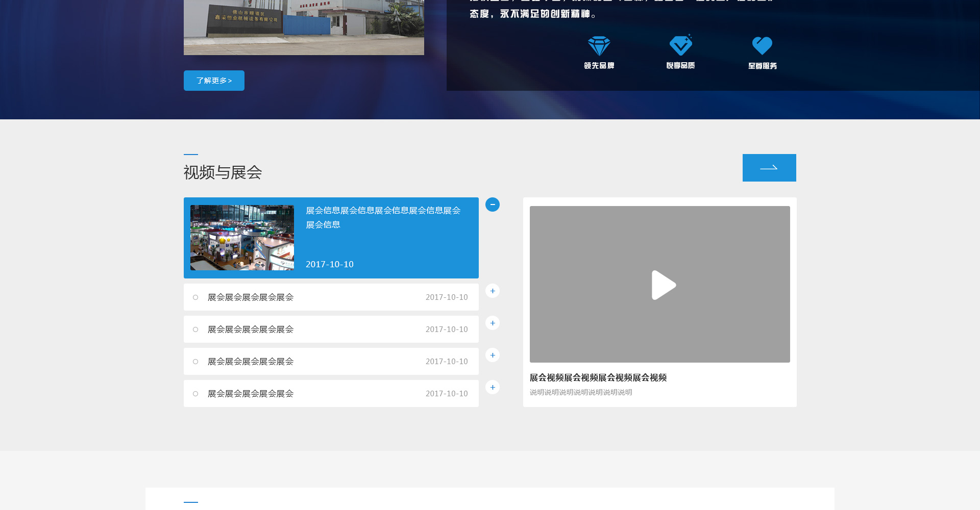
Task: Play the exhibition video
Action: click(663, 285)
